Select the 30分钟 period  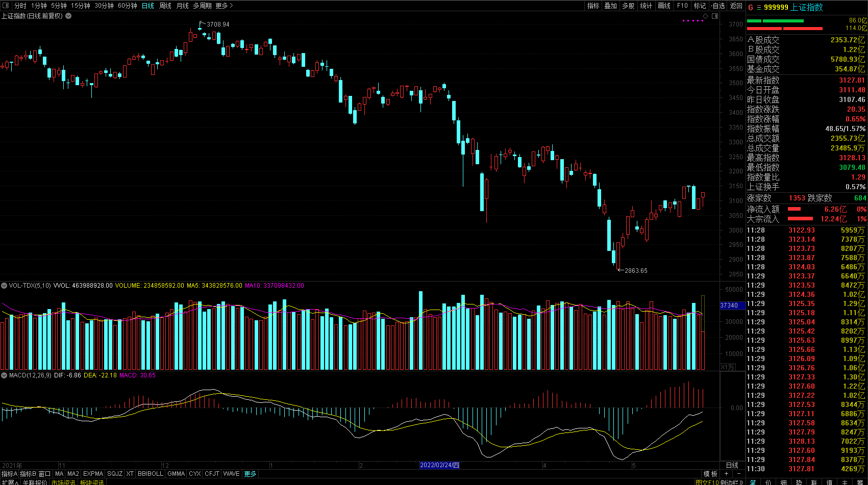click(x=104, y=6)
